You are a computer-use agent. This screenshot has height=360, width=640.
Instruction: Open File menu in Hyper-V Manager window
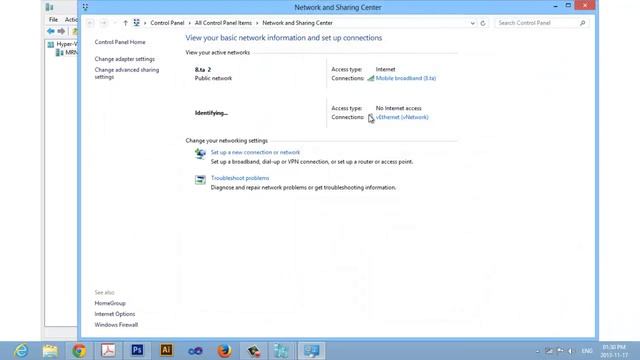click(x=53, y=20)
